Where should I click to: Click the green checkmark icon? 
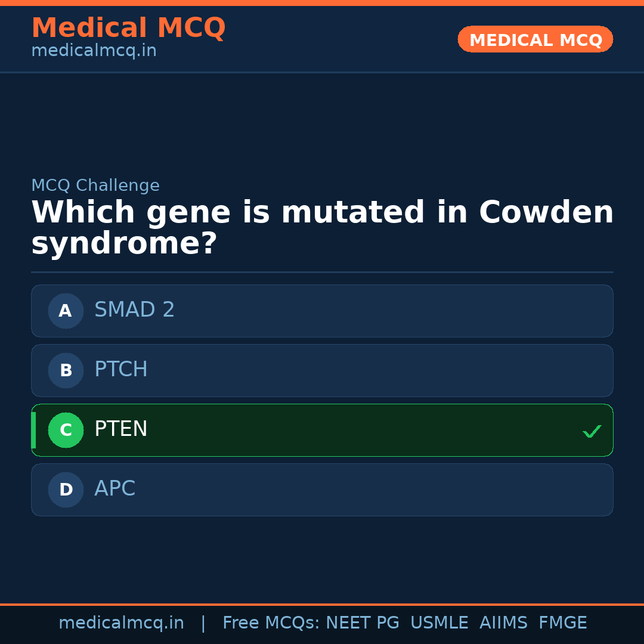click(592, 431)
